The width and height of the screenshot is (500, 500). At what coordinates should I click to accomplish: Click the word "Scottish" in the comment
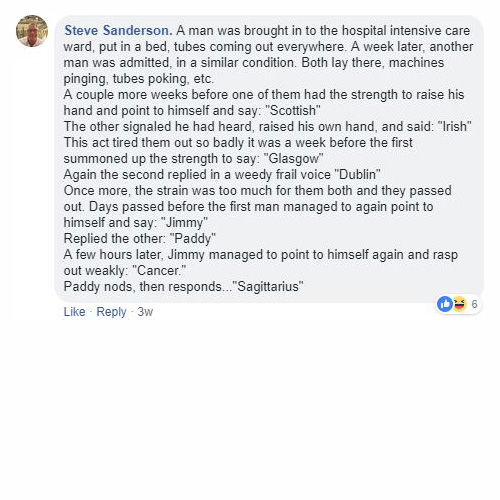click(x=292, y=110)
